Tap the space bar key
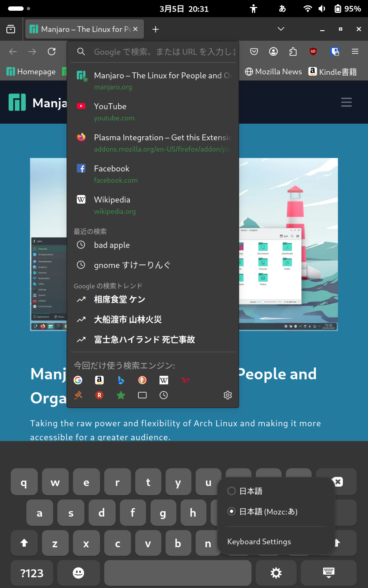This screenshot has width=368, height=588. (178, 573)
